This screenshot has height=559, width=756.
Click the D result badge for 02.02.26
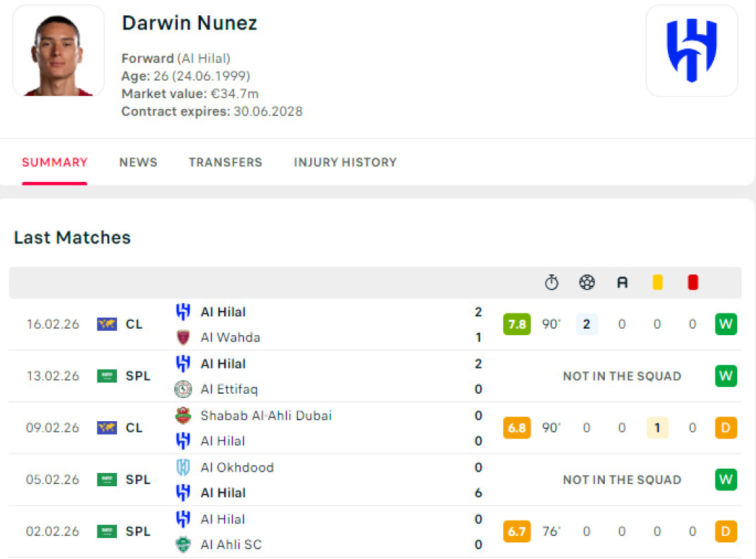coord(726,532)
